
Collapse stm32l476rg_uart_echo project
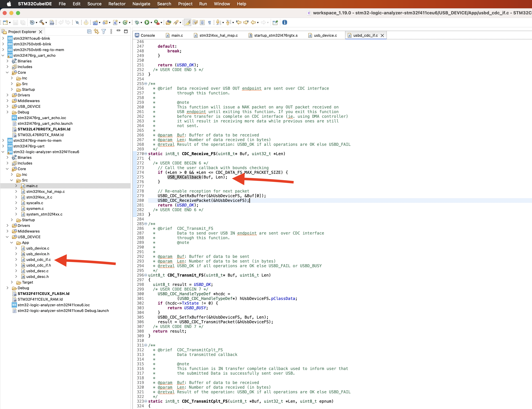[x=3, y=55]
